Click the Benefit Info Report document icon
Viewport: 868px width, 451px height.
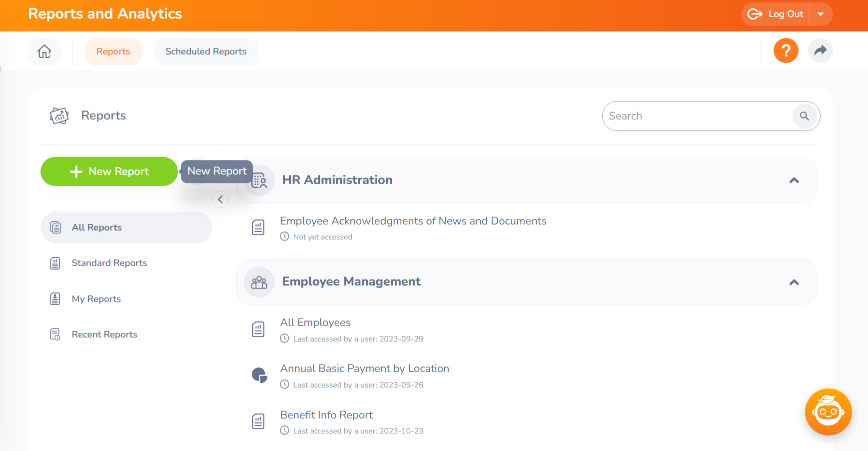258,421
